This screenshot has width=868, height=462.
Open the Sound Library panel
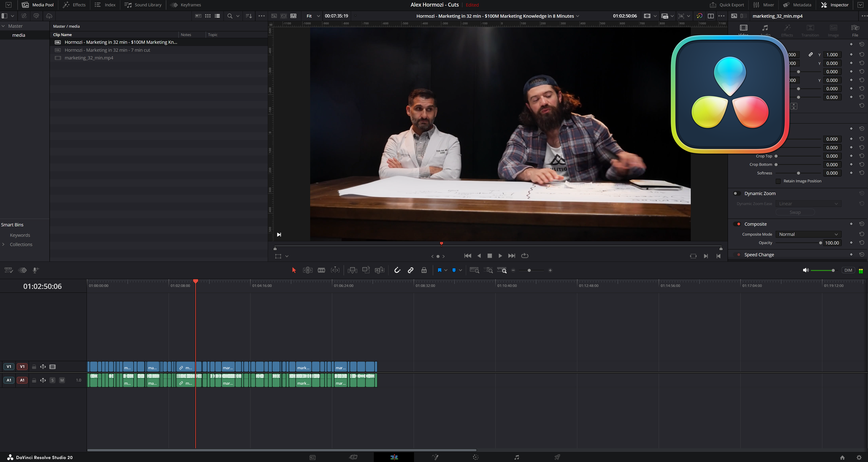click(143, 5)
